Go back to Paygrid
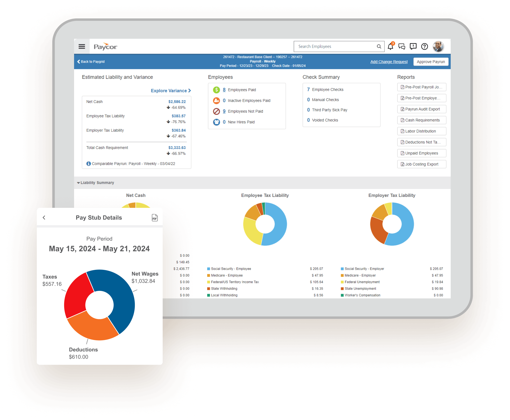The image size is (510, 420). click(x=91, y=62)
